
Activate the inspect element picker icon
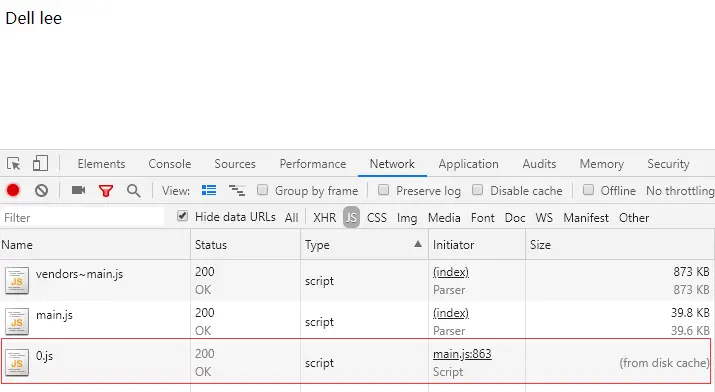pos(13,164)
